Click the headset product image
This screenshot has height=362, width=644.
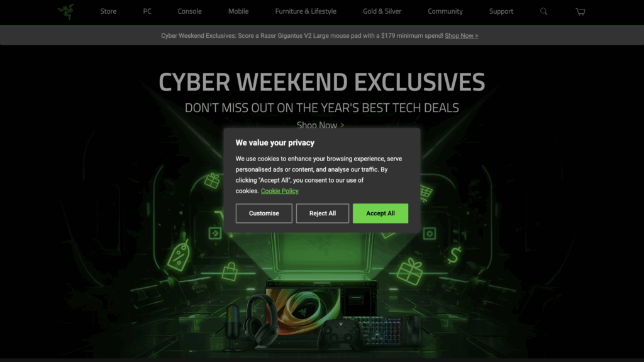click(261, 320)
